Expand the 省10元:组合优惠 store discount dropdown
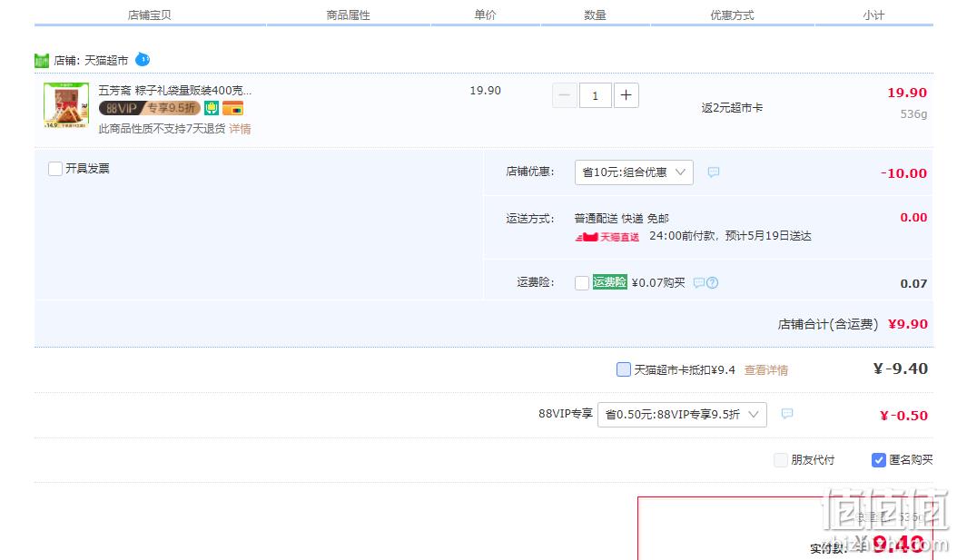The width and height of the screenshot is (957, 560). 634,172
